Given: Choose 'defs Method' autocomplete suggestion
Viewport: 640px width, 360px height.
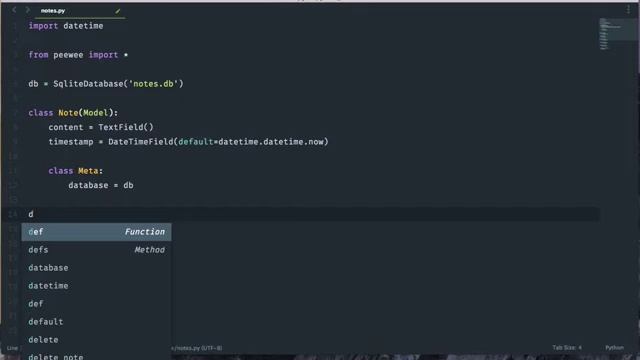Looking at the screenshot, I should point(96,250).
